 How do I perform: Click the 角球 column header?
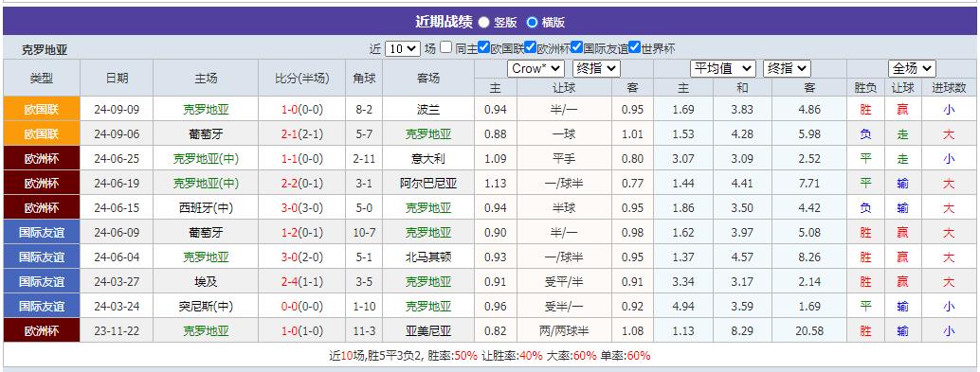(364, 78)
